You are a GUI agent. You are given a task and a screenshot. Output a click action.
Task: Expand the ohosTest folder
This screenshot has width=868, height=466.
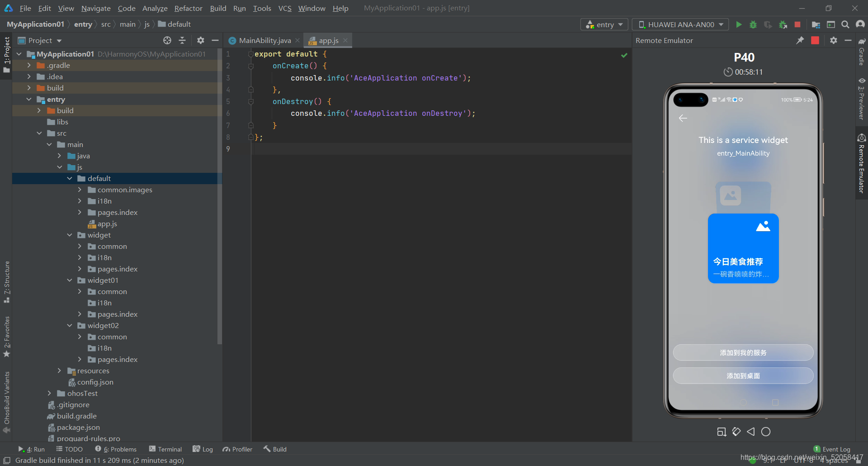[49, 393]
